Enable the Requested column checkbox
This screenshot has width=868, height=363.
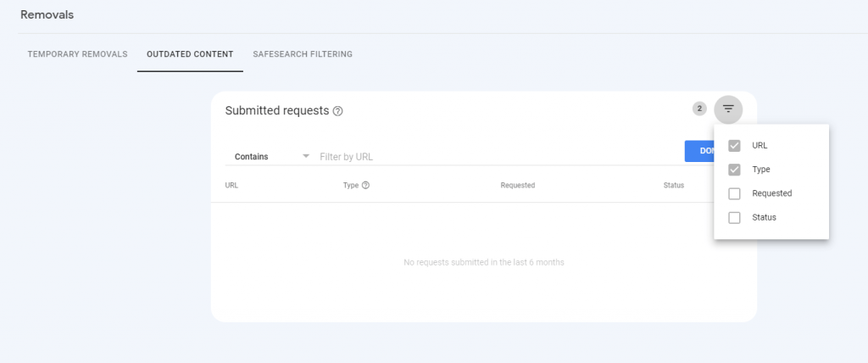click(x=735, y=193)
